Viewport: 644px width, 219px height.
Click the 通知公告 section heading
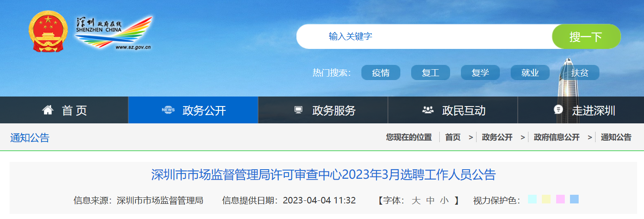[30, 138]
